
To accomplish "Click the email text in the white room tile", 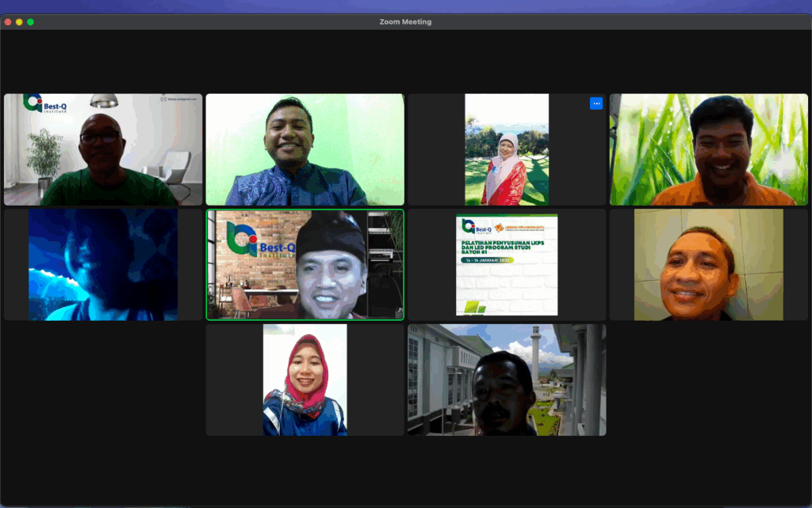I will click(178, 99).
